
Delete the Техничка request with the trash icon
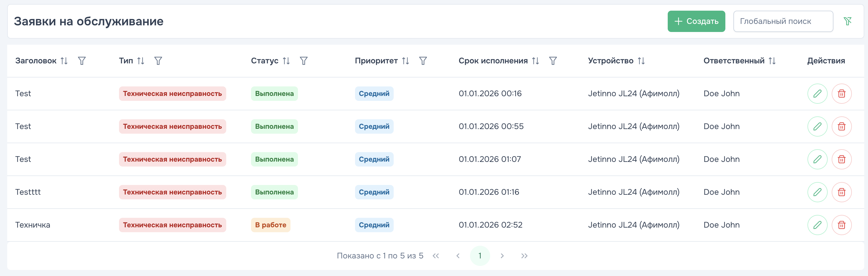[842, 225]
